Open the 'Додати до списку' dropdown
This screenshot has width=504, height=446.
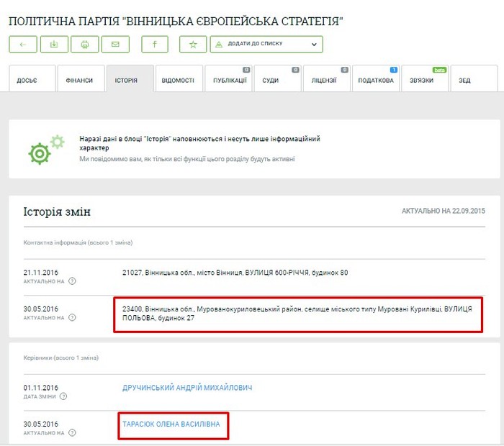point(266,45)
